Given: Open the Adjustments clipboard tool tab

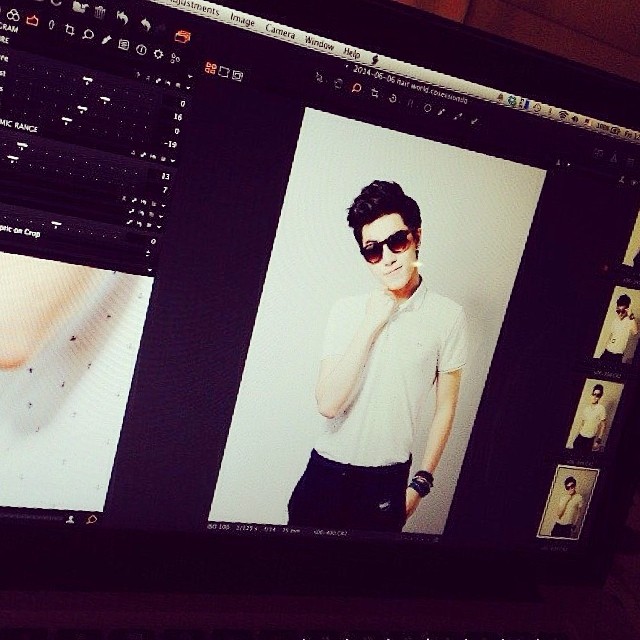Looking at the screenshot, I should coord(123,44).
